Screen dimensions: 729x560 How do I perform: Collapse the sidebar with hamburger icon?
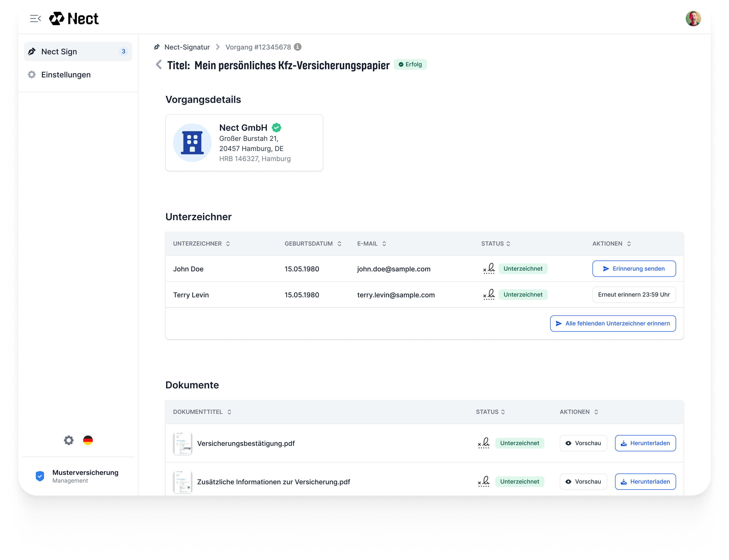[x=35, y=19]
